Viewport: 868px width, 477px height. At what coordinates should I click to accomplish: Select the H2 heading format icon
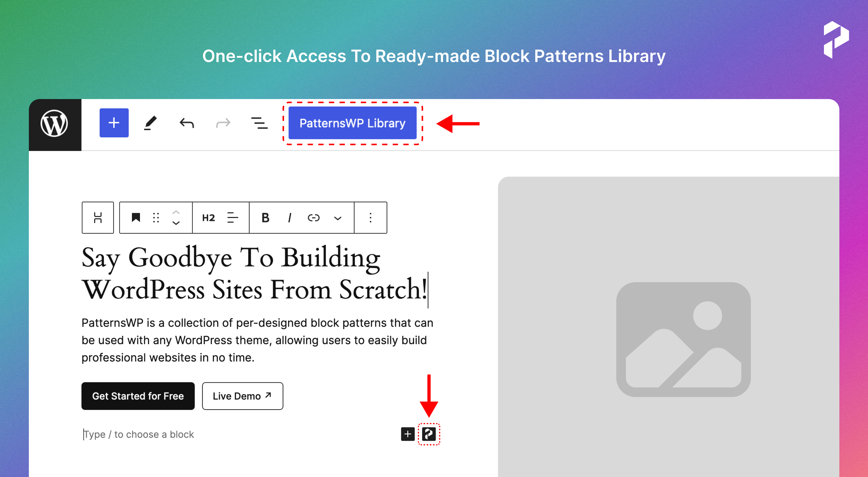208,218
